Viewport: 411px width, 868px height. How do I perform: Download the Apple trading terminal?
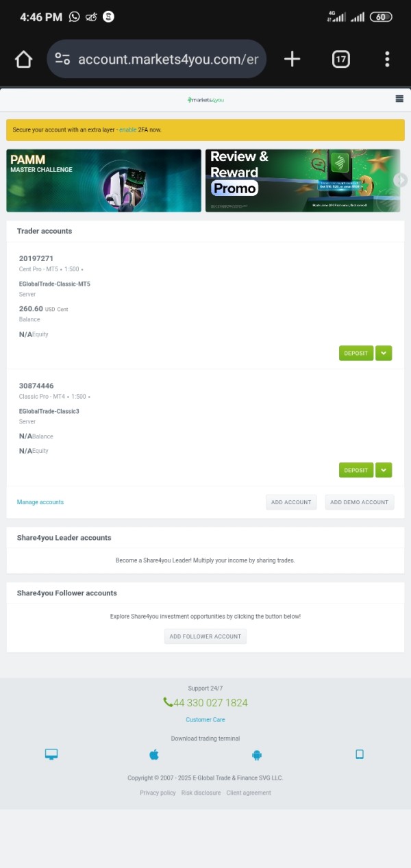(154, 754)
